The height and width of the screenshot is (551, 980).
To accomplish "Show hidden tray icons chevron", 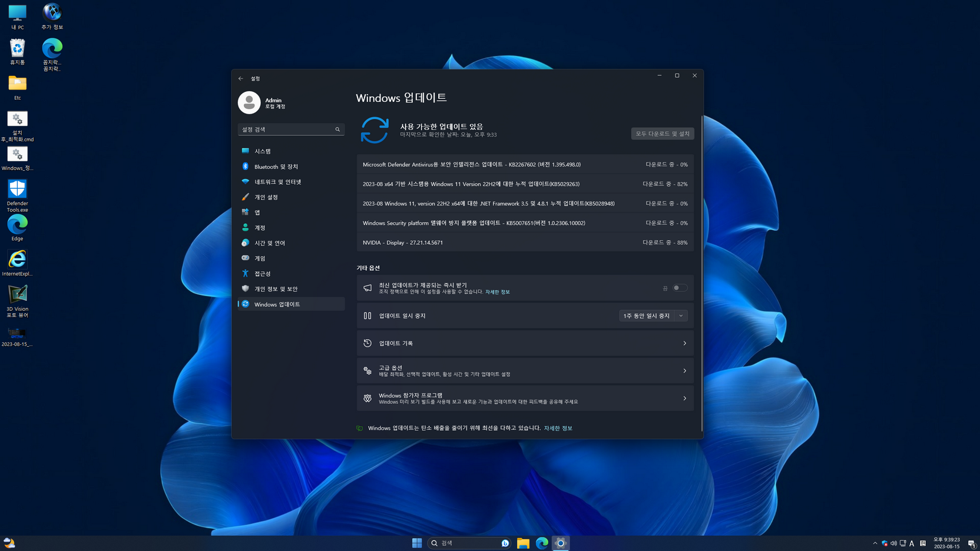I will pyautogui.click(x=875, y=543).
